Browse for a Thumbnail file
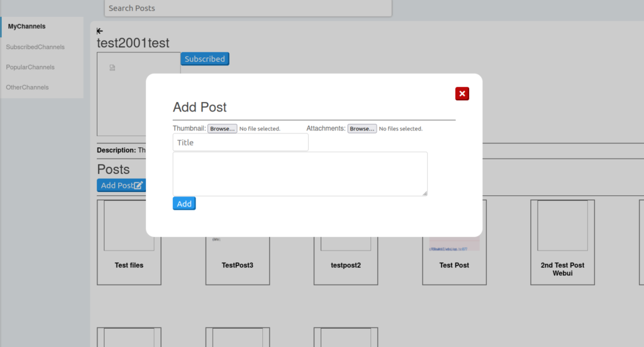This screenshot has height=347, width=644. pos(222,128)
